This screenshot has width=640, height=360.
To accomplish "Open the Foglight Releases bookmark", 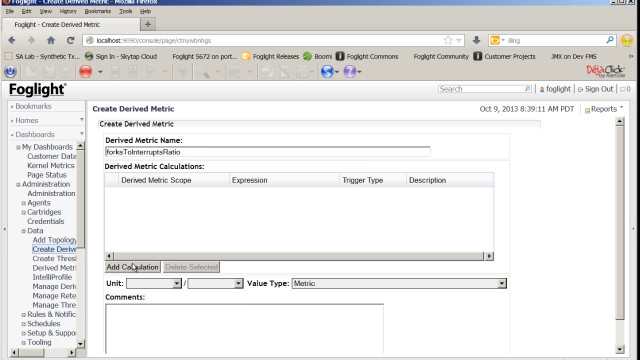I will pyautogui.click(x=271, y=56).
